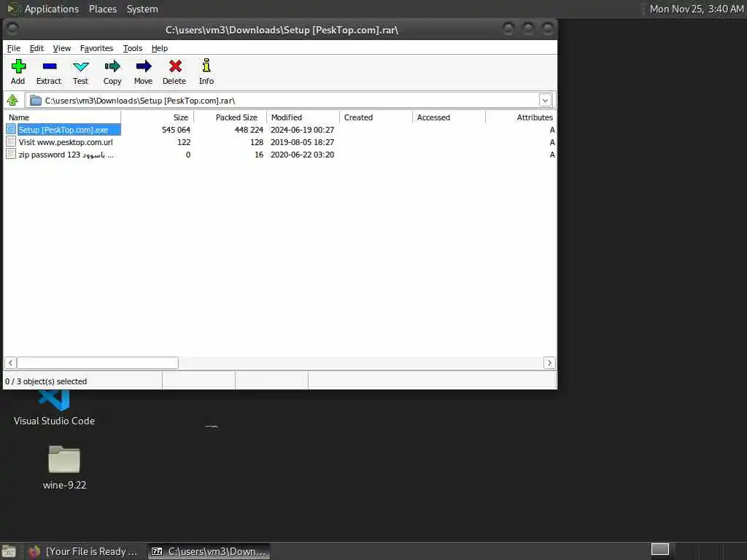Run the Test archive tool

(80, 66)
